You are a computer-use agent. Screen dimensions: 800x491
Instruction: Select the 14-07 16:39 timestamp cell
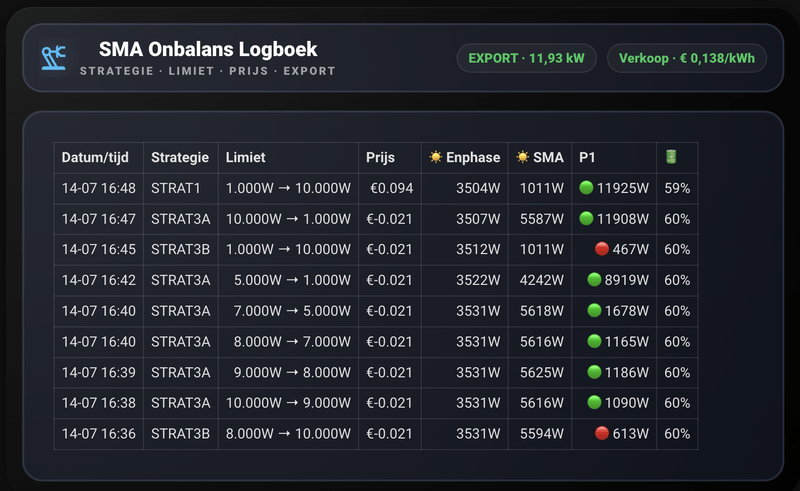(x=98, y=373)
